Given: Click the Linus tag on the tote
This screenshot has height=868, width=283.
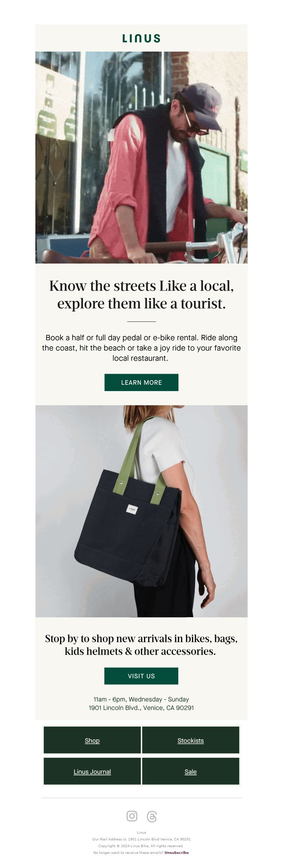Looking at the screenshot, I should point(132,509).
